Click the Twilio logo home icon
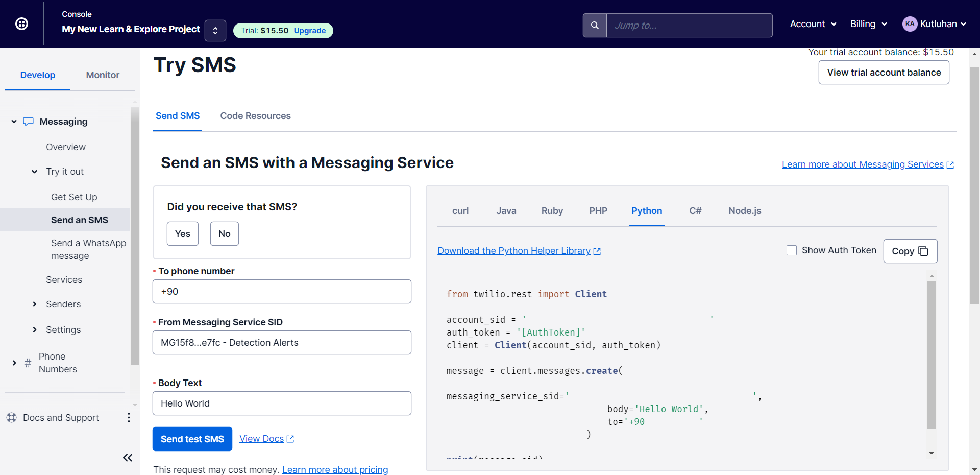Viewport: 980px width, 475px height. tap(21, 24)
